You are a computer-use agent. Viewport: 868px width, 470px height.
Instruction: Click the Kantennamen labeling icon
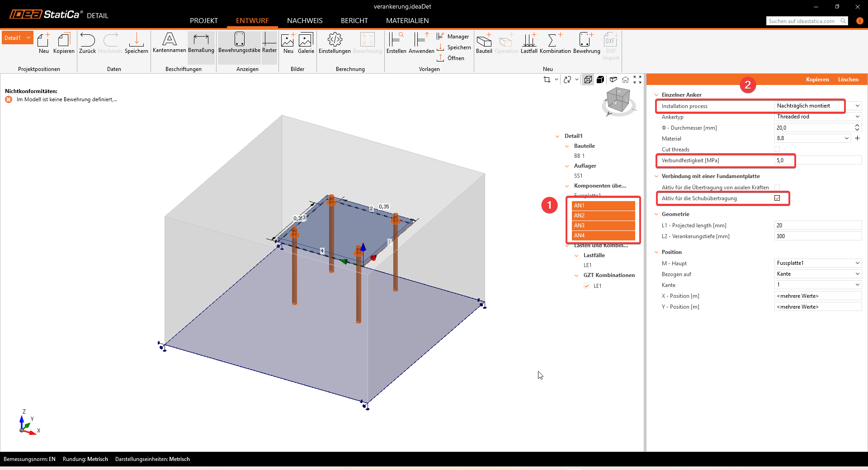pos(170,40)
